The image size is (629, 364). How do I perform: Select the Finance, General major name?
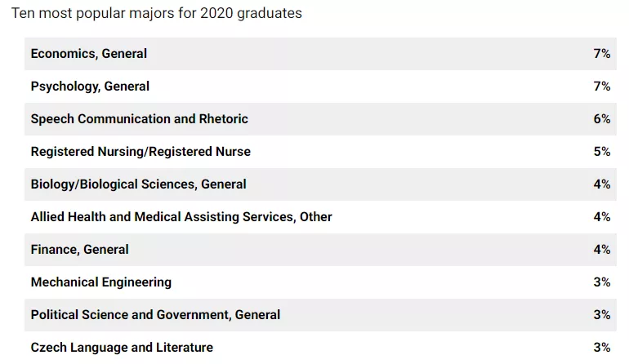[79, 250]
